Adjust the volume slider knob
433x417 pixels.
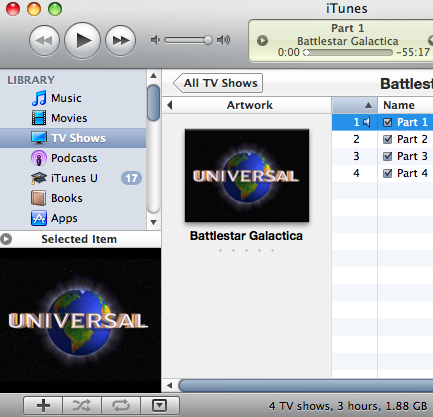[208, 40]
